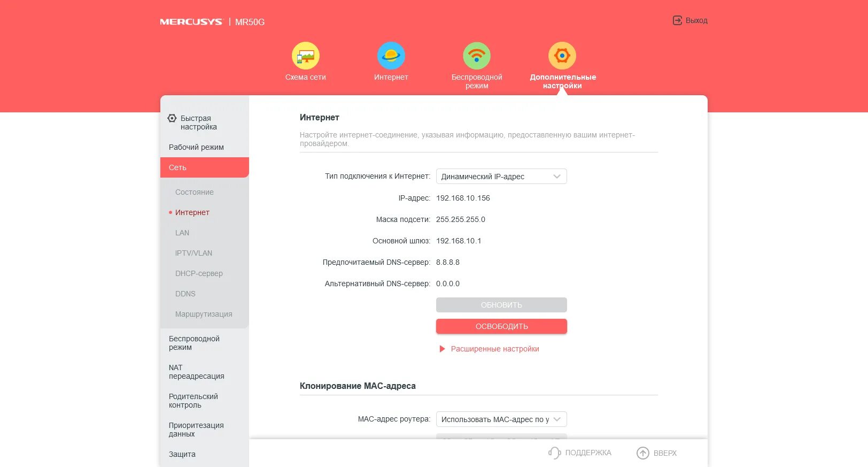Click the ВВЕРХ up-arrow icon
Screen dimensions: 868x467
click(x=642, y=453)
